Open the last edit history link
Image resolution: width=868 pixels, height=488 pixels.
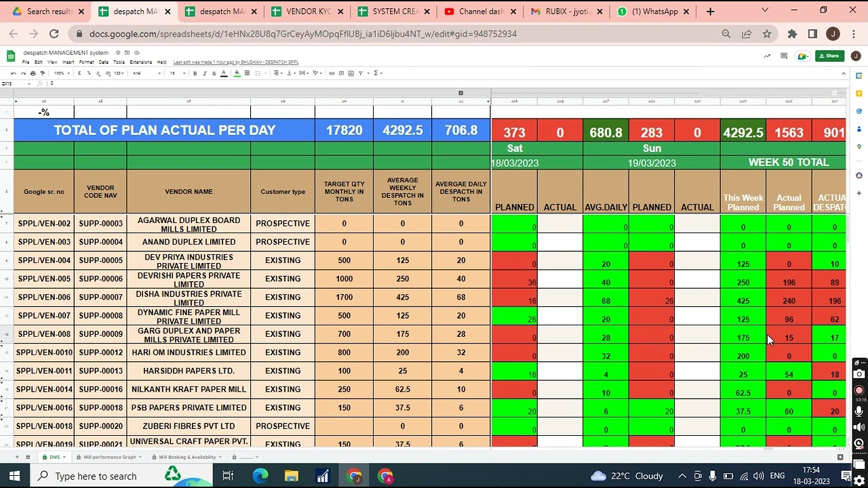click(x=236, y=62)
